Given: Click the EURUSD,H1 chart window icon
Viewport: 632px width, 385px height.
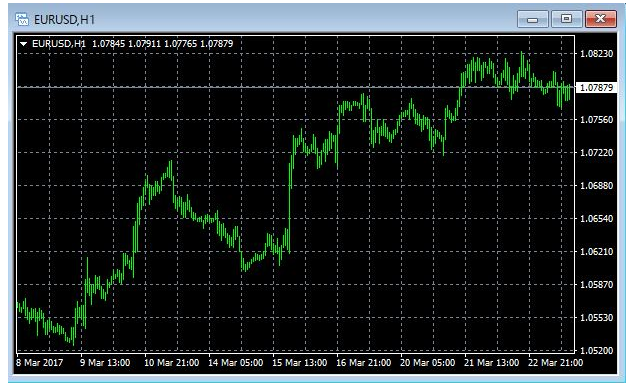Looking at the screenshot, I should click(x=22, y=19).
